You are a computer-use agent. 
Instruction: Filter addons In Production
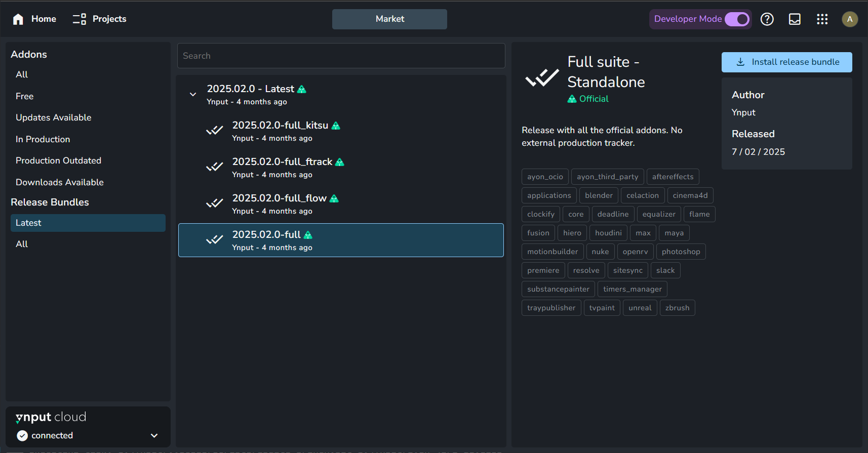(88, 139)
